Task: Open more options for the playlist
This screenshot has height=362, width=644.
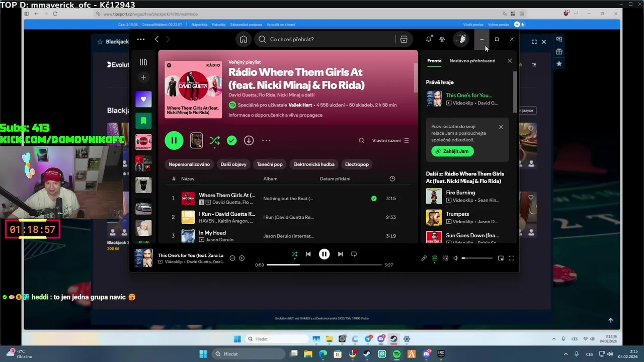Action: coord(266,141)
